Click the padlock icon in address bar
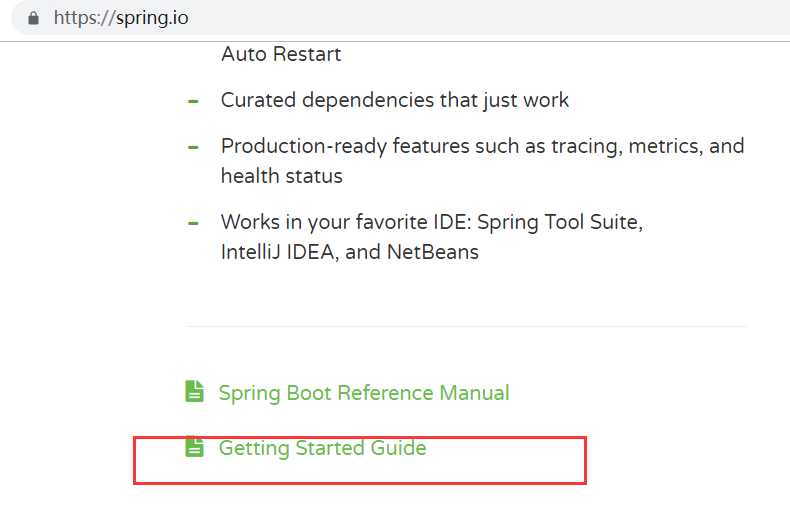 click(x=33, y=18)
